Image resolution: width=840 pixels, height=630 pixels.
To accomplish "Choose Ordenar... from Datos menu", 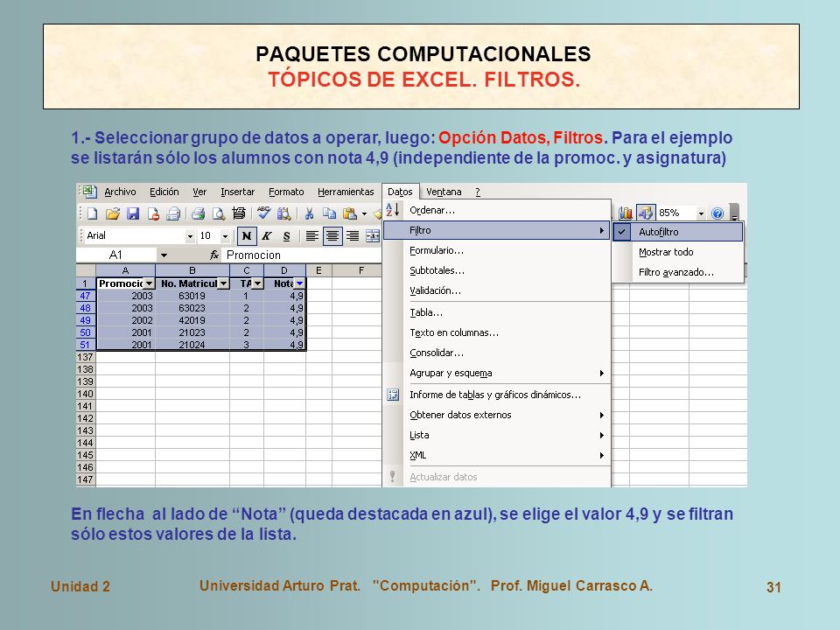I will click(x=497, y=210).
